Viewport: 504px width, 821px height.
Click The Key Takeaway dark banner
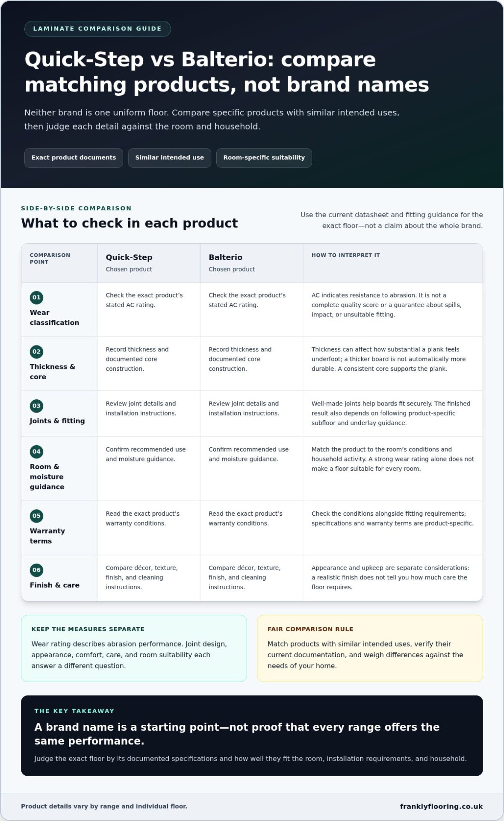point(252,736)
